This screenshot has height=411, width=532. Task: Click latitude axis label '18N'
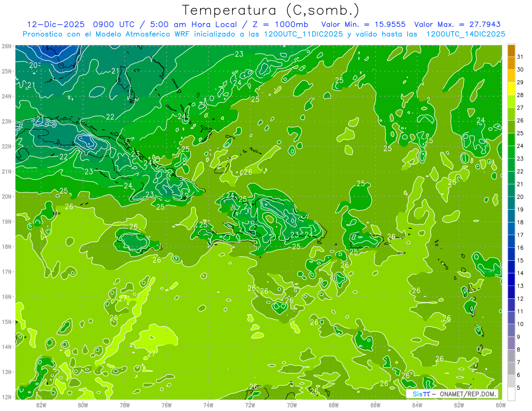pos(6,247)
